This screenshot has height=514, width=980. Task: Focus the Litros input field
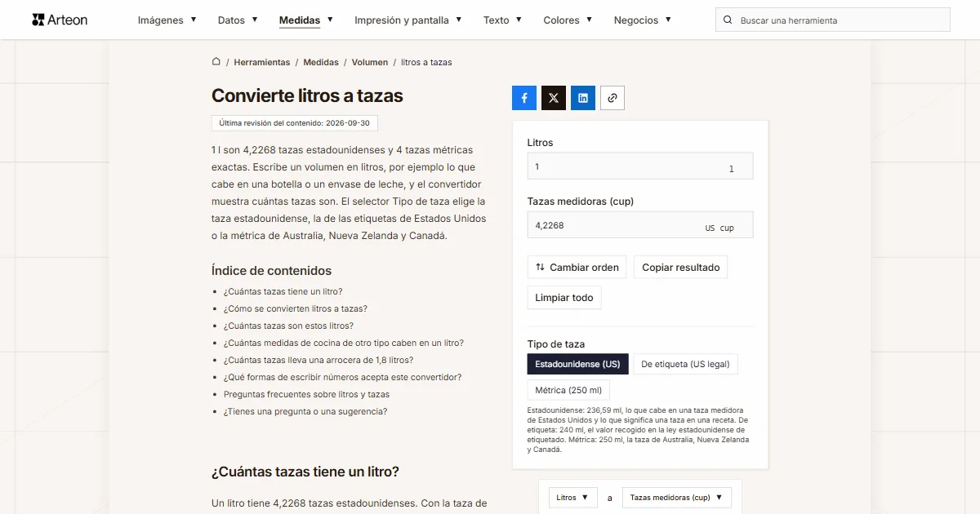point(640,166)
